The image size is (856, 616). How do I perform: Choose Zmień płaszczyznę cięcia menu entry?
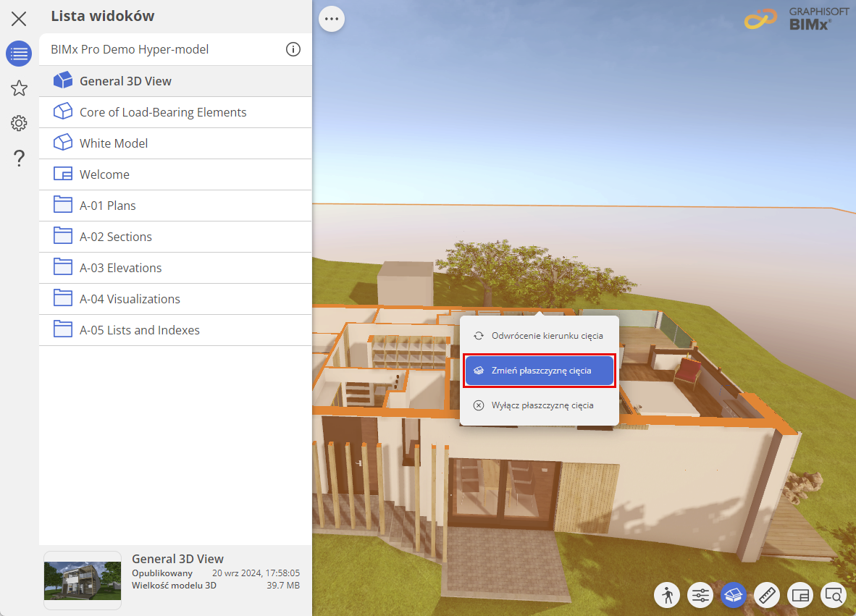tap(540, 371)
